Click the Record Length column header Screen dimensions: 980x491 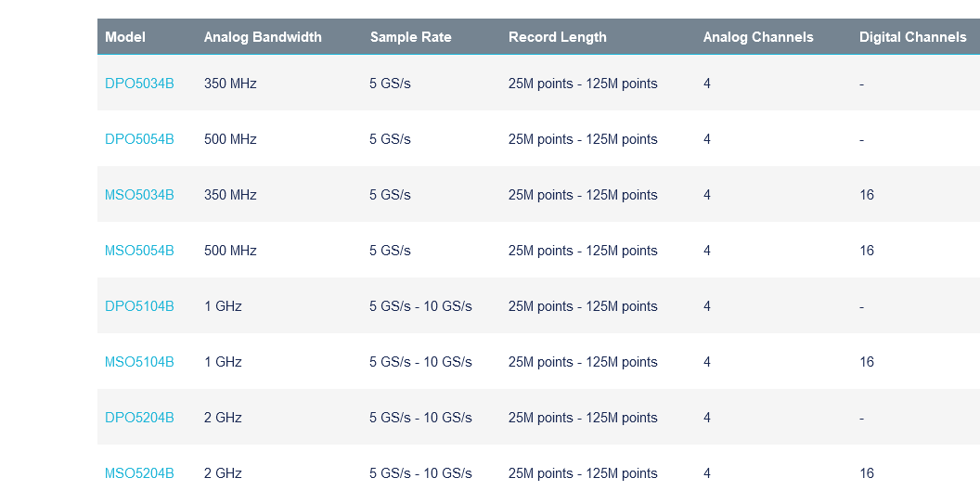pyautogui.click(x=558, y=37)
